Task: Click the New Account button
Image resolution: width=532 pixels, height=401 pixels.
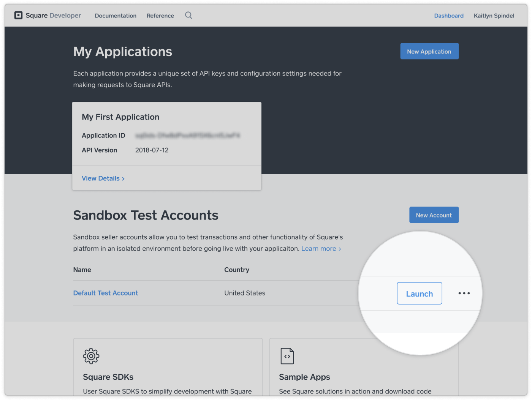Action: [x=434, y=215]
